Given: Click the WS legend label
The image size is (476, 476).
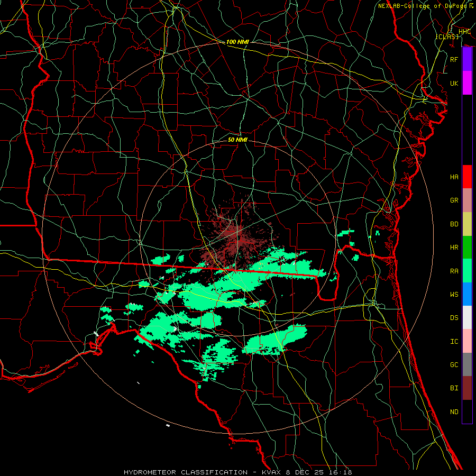Looking at the screenshot, I should [454, 295].
